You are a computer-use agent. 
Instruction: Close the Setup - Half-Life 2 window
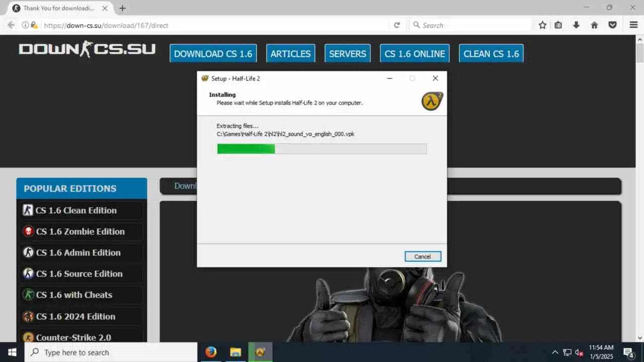click(x=435, y=78)
